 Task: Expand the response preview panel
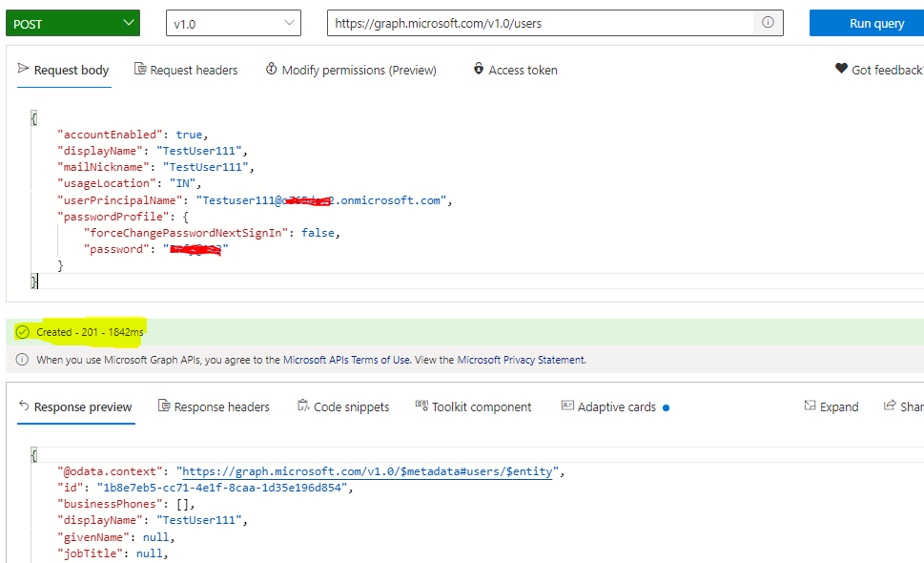pos(832,407)
